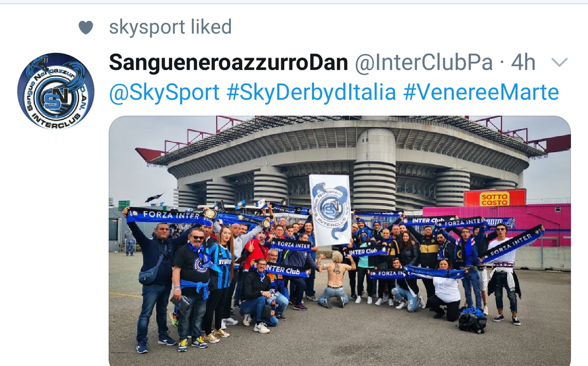The width and height of the screenshot is (588, 366).
Task: Open the @SkySport mention
Action: point(164,93)
